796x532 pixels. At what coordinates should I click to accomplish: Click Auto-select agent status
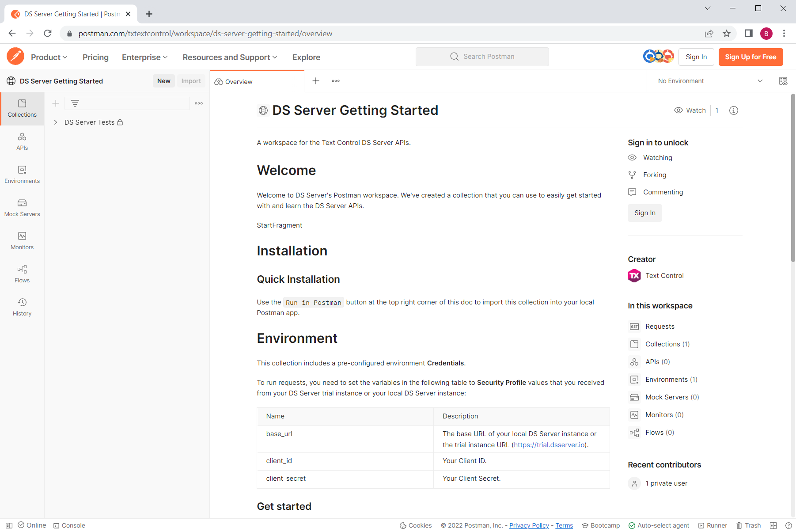click(659, 525)
